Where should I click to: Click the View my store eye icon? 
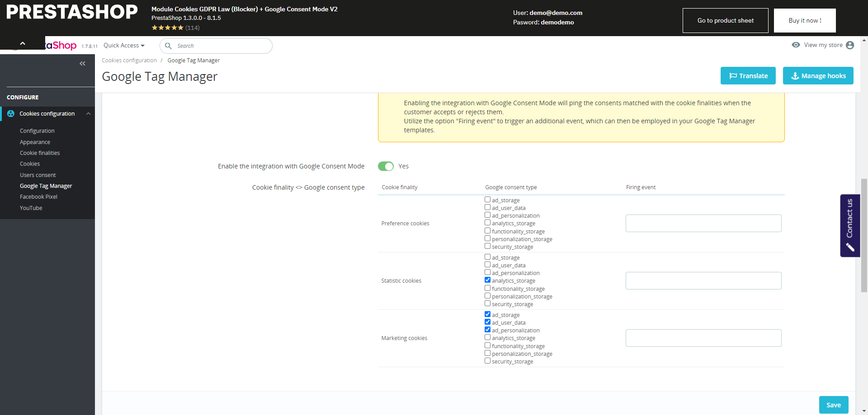pyautogui.click(x=796, y=45)
